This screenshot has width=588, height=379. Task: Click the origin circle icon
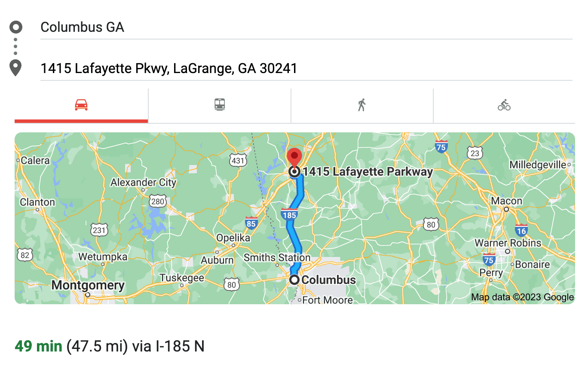pyautogui.click(x=15, y=27)
